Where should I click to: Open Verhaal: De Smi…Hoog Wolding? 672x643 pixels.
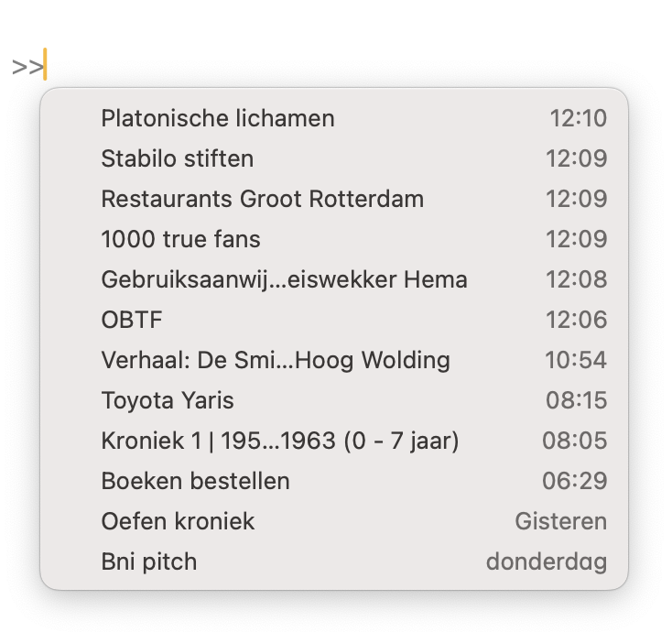pyautogui.click(x=276, y=360)
